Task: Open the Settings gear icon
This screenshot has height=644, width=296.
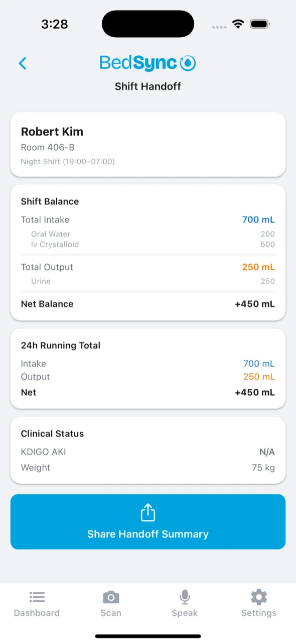Action: pos(259,597)
